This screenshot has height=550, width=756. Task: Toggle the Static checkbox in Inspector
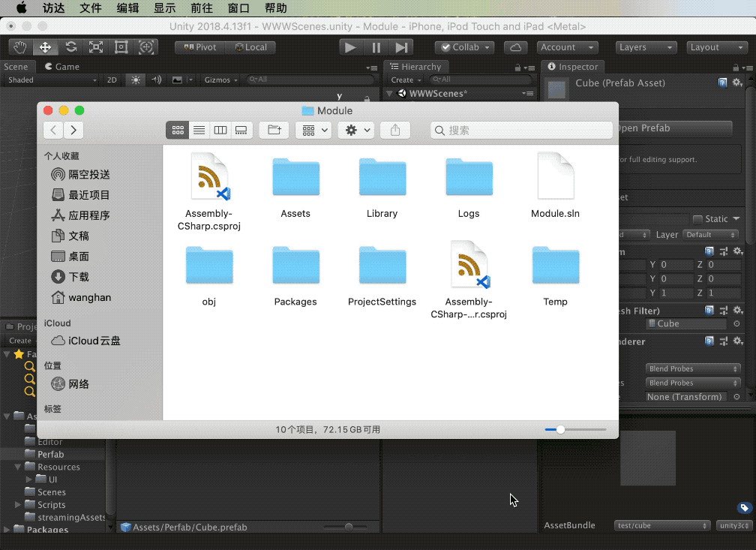(x=697, y=220)
